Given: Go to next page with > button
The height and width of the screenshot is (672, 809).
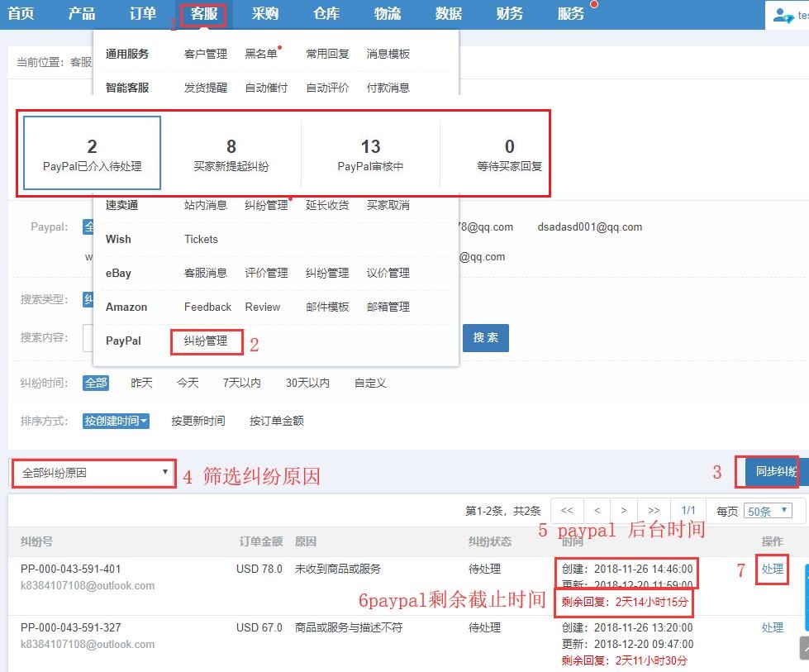Looking at the screenshot, I should [x=624, y=511].
